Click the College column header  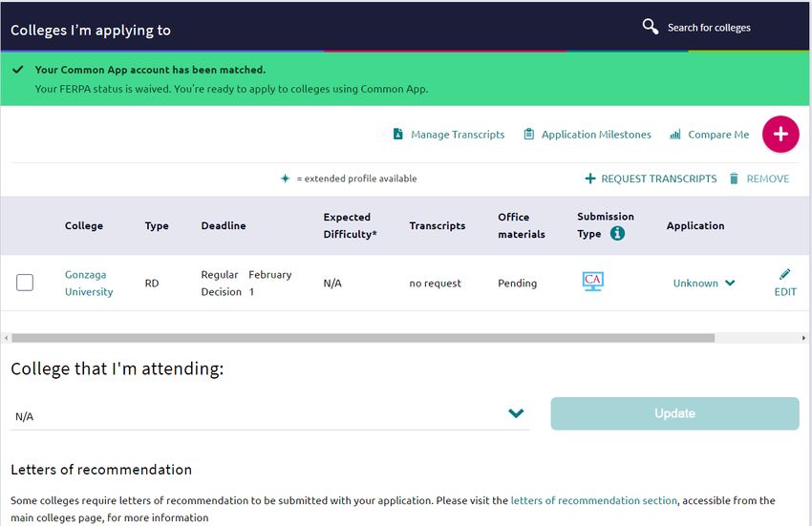(x=84, y=225)
